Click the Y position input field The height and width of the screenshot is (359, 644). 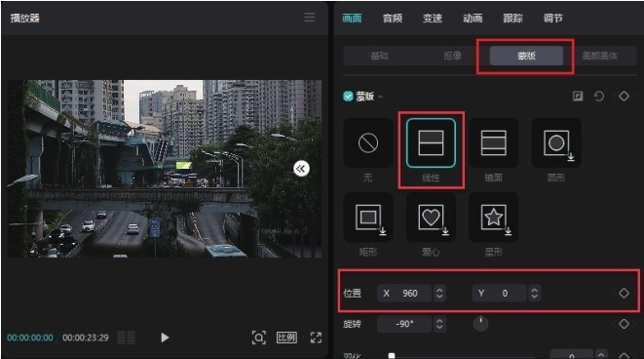pos(500,294)
